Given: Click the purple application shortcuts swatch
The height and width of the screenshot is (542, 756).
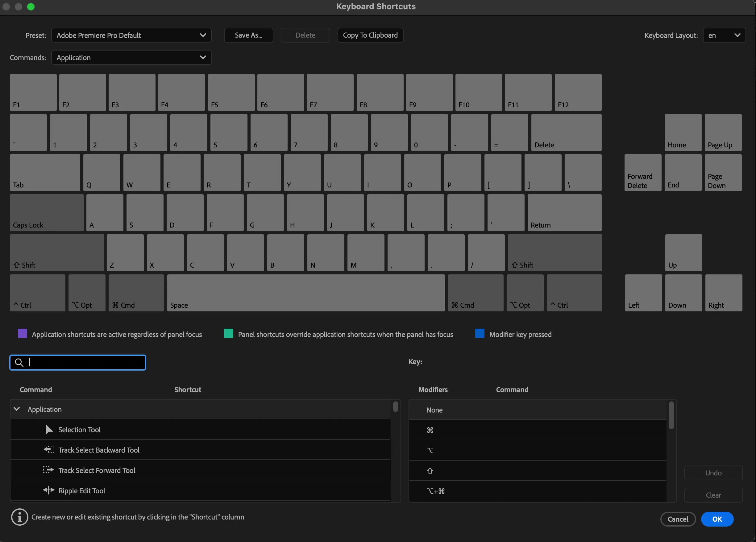Looking at the screenshot, I should [x=22, y=334].
